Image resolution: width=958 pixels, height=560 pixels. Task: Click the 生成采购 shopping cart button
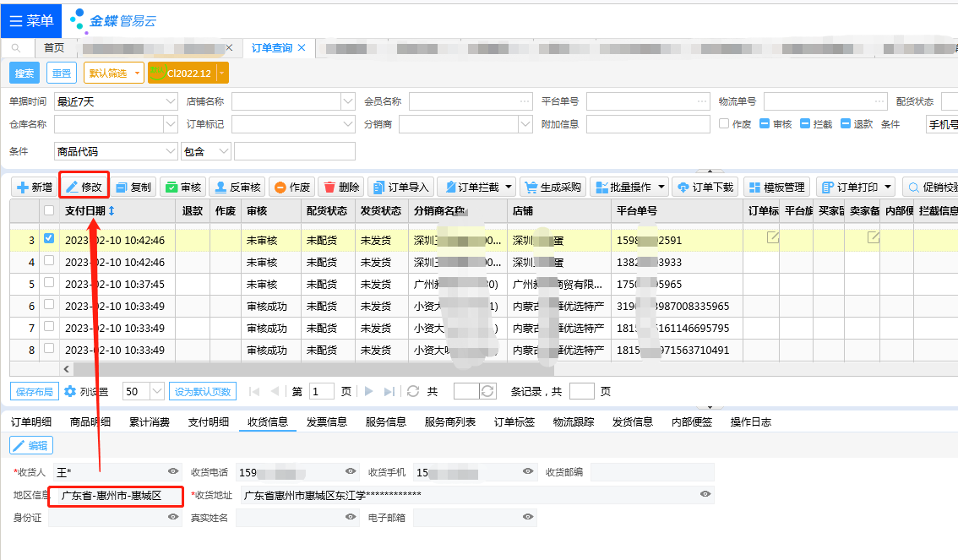tap(552, 187)
